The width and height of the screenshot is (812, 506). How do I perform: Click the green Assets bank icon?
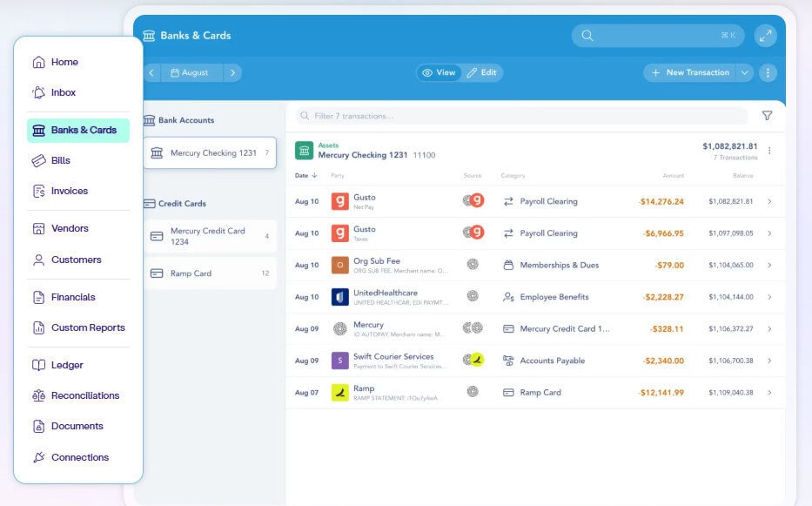[x=304, y=151]
